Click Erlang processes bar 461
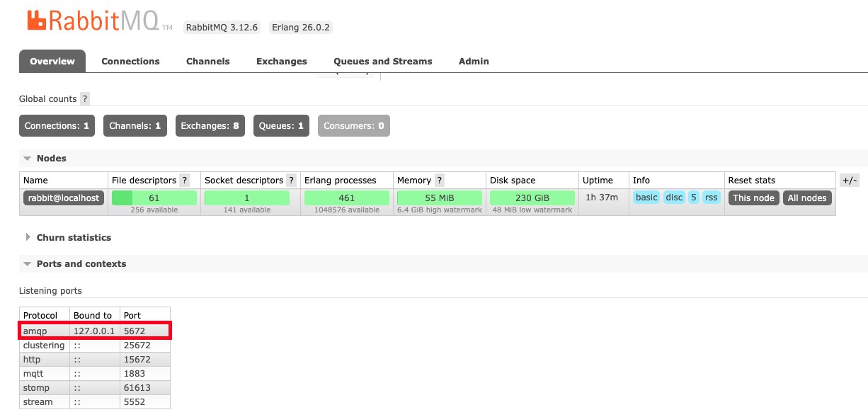 (x=347, y=198)
